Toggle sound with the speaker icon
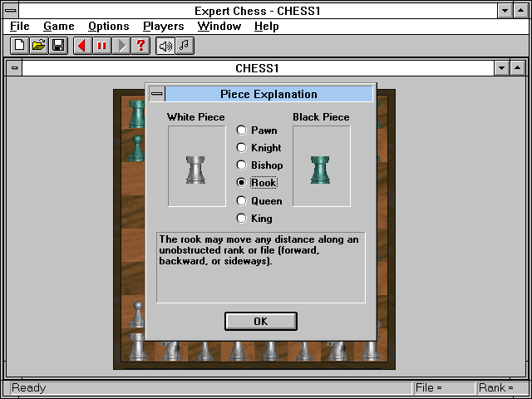 (x=165, y=46)
